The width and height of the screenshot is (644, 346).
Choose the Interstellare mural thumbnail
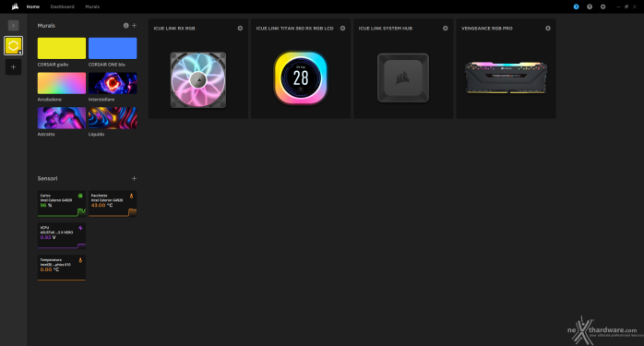pos(113,83)
